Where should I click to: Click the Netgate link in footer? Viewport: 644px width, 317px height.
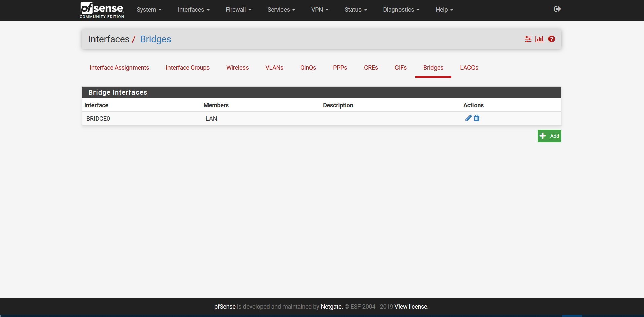point(331,307)
